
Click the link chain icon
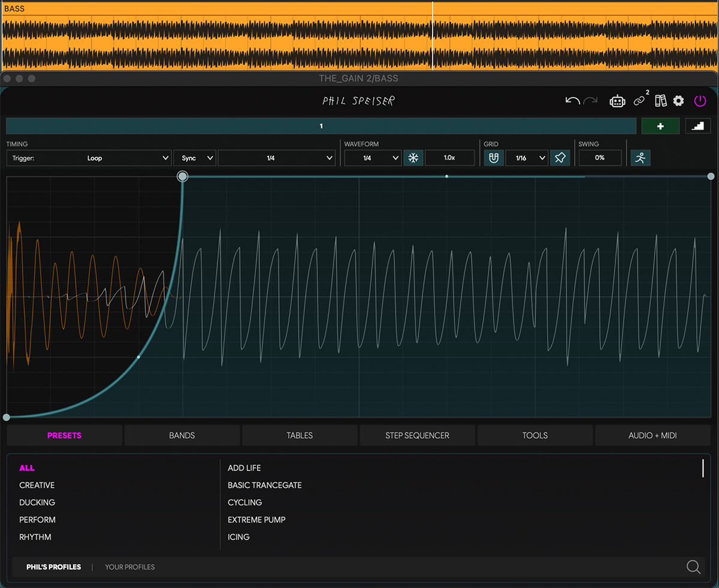tap(639, 101)
